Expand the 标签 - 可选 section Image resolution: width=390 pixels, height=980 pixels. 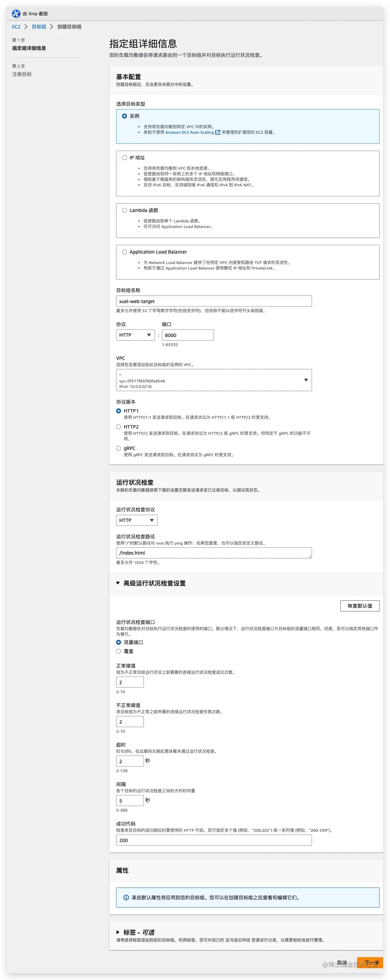pos(118,932)
